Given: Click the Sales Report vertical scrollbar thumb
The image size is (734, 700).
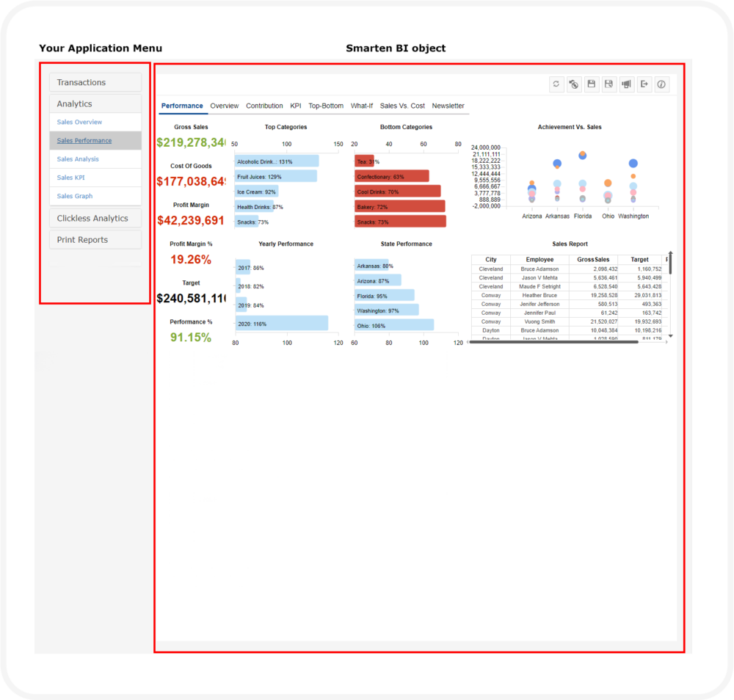Looking at the screenshot, I should 670,263.
